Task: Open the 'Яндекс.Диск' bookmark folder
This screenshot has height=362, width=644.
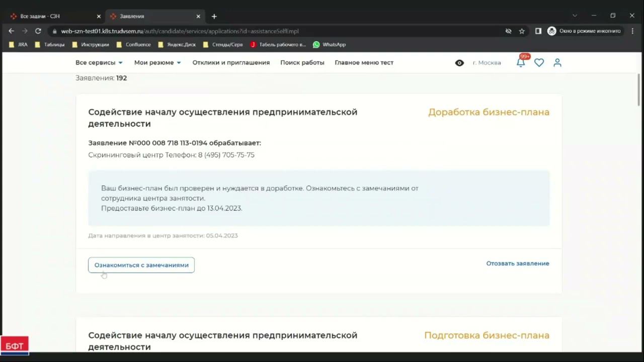Action: 177,44
